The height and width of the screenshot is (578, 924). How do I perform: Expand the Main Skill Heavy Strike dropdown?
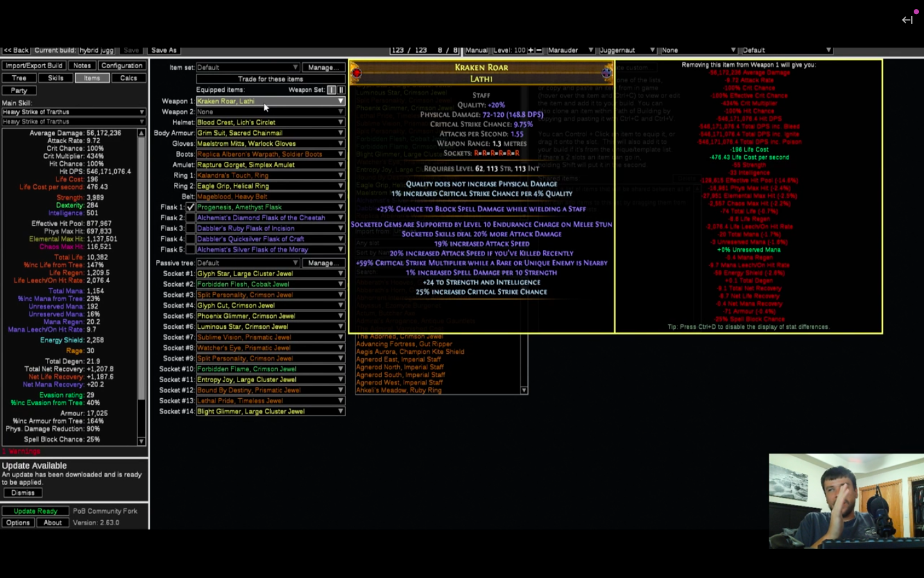(x=74, y=112)
